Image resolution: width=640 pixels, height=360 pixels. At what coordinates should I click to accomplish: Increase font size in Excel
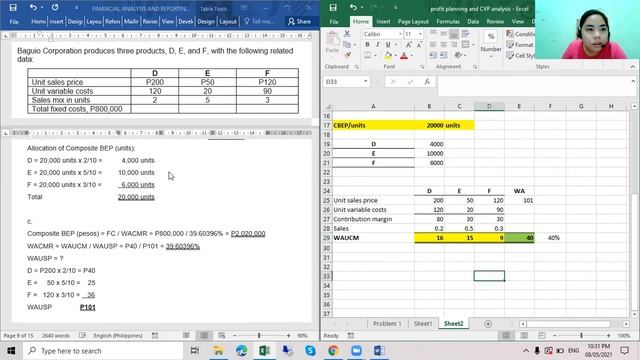tap(409, 44)
